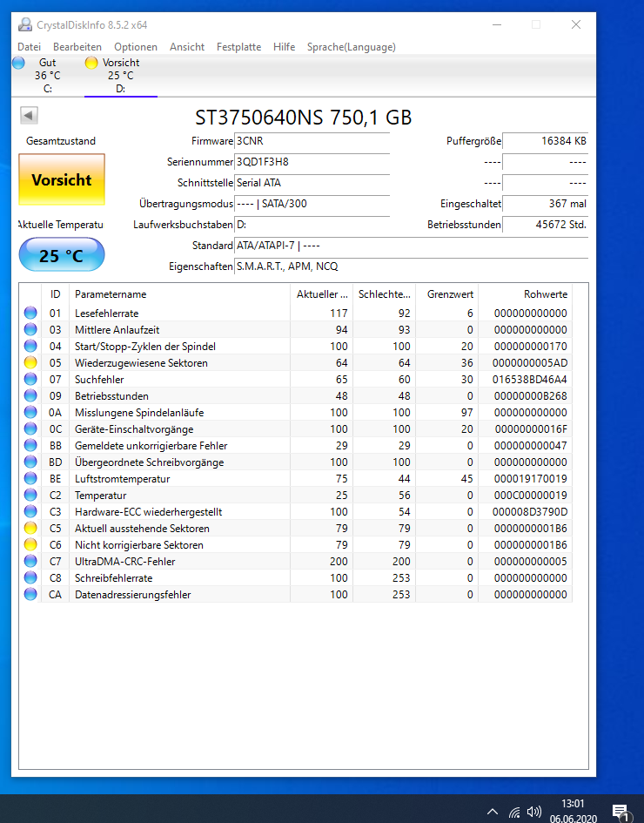Open the Ansicht menu
Image resolution: width=644 pixels, height=823 pixels.
point(187,47)
